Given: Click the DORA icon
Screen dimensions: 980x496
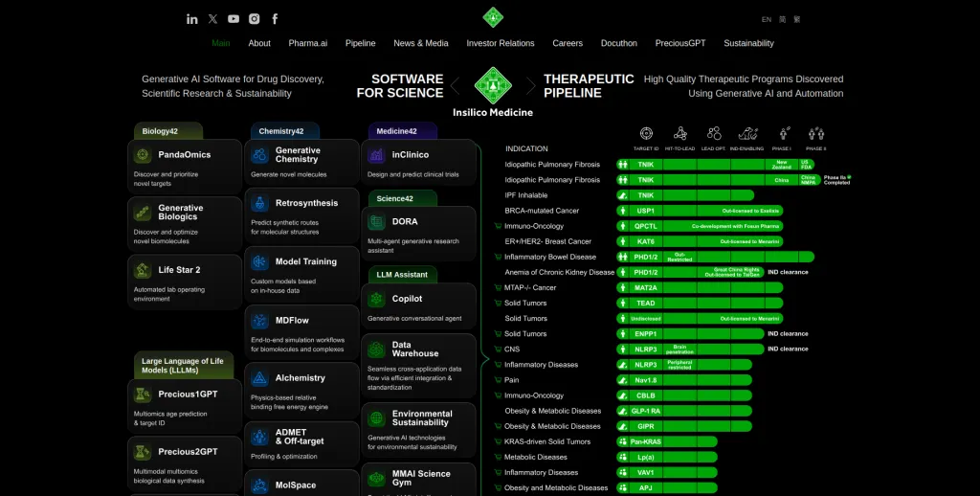Looking at the screenshot, I should pos(376,221).
